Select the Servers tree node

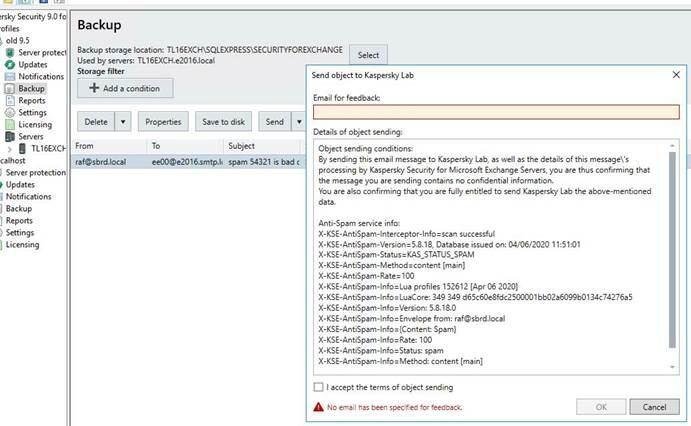tap(30, 137)
